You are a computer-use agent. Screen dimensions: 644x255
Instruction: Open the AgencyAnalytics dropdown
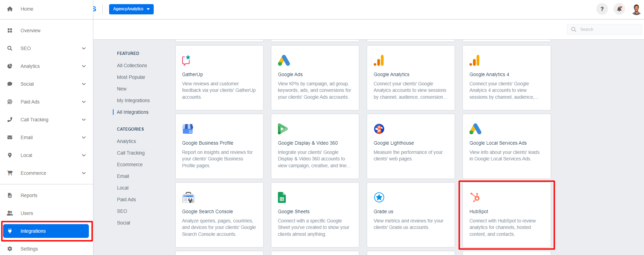point(131,9)
